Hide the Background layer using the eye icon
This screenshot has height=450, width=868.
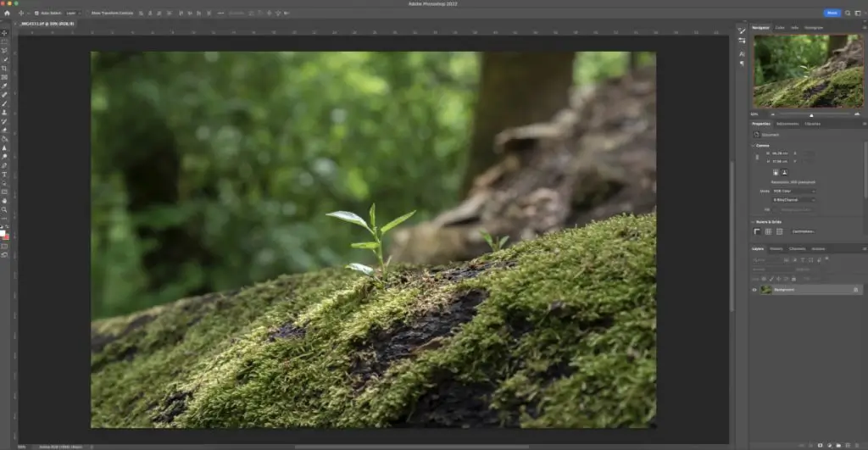tap(755, 290)
